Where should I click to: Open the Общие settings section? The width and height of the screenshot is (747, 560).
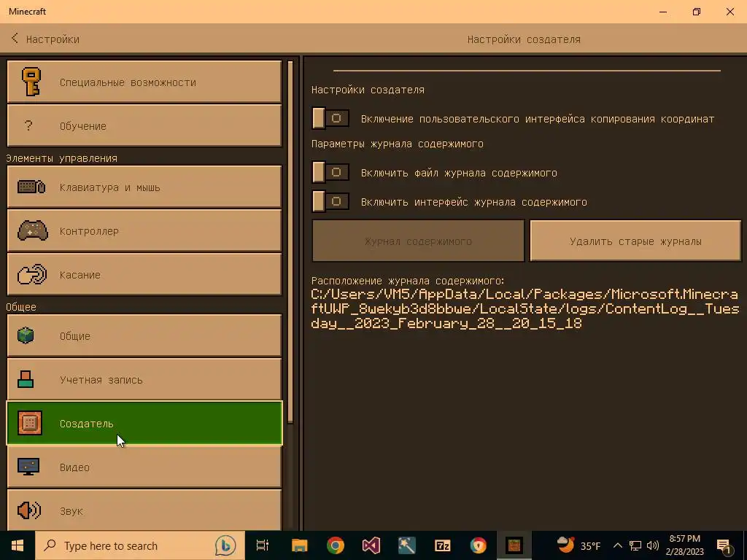[144, 335]
